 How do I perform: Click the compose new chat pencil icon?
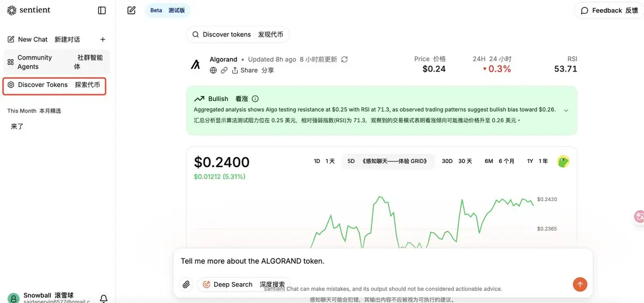pos(131,10)
